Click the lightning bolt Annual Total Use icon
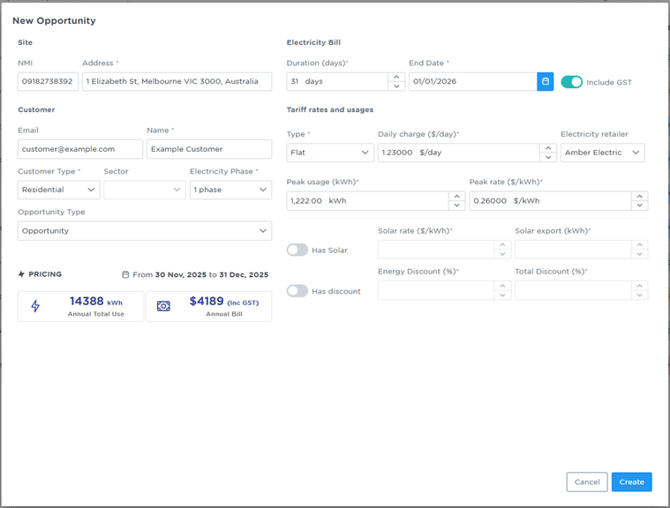This screenshot has height=508, width=670. pos(37,306)
